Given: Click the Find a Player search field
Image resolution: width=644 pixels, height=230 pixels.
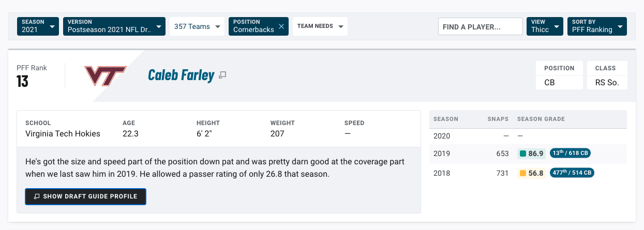Looking at the screenshot, I should (481, 26).
